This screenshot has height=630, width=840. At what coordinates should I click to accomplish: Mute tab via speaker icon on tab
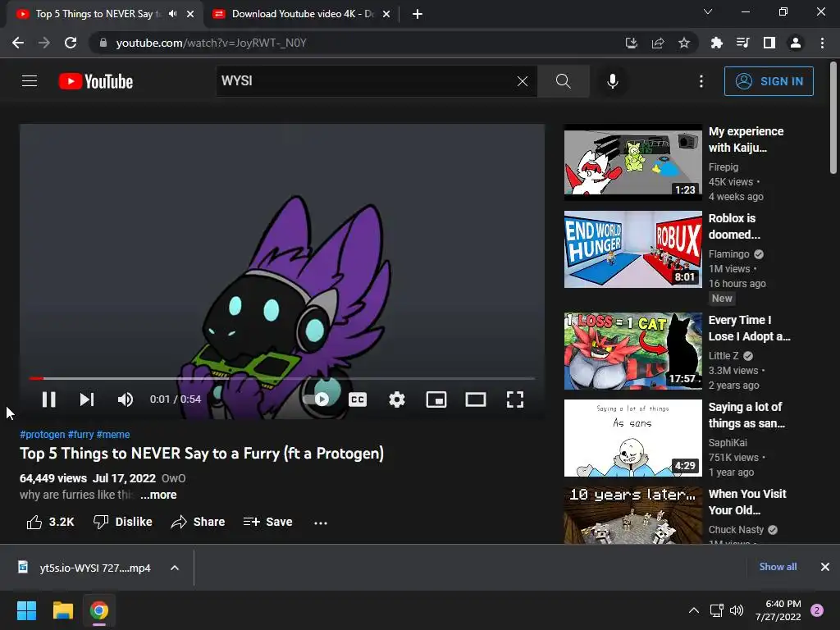172,14
